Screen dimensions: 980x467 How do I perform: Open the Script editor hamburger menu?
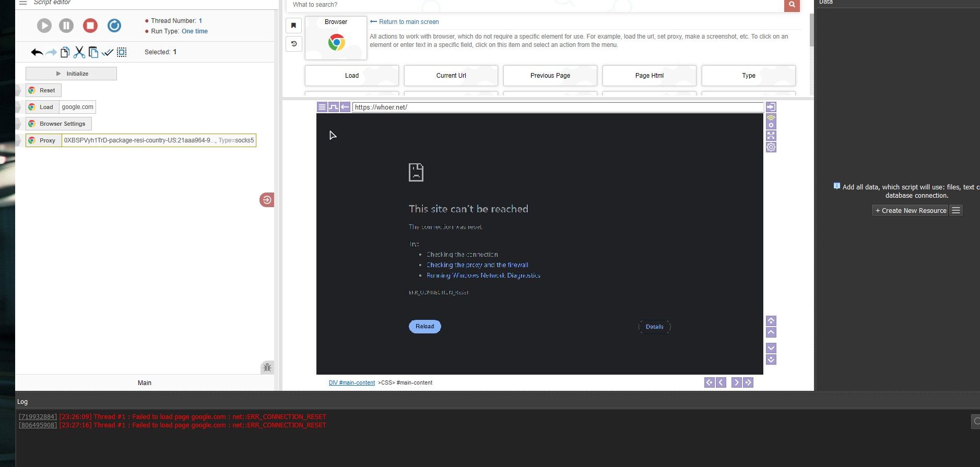click(x=23, y=3)
